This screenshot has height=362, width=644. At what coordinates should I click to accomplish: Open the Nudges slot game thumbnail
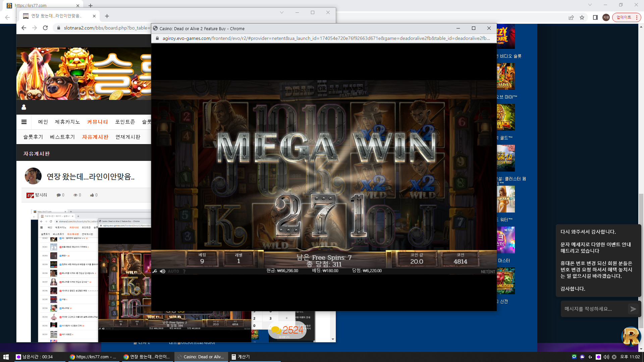tap(505, 281)
